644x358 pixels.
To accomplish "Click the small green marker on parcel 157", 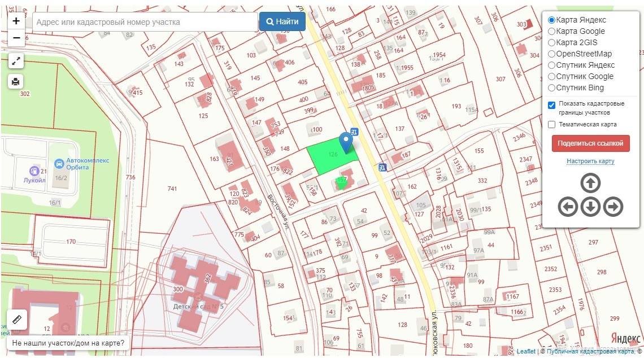I will coord(341,183).
